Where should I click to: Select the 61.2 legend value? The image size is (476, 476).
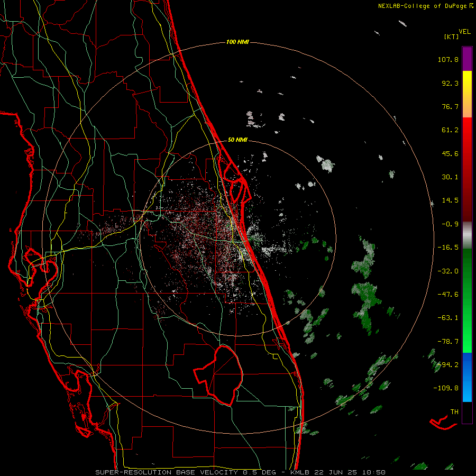pos(450,130)
